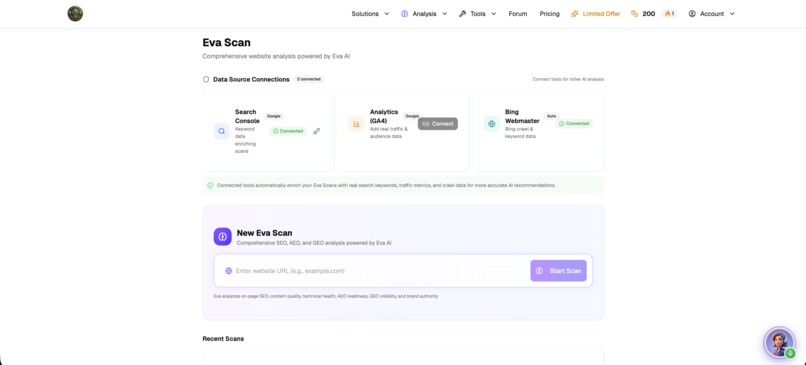Open the Tools dropdown menu
The width and height of the screenshot is (806, 365).
478,14
